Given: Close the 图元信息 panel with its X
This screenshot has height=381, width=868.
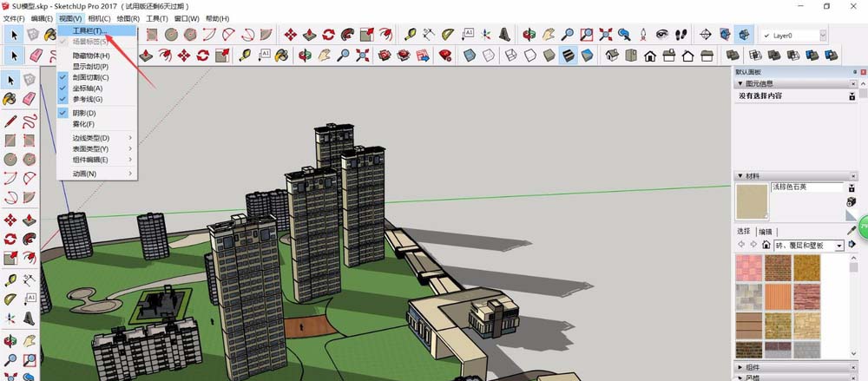Looking at the screenshot, I should click(853, 83).
